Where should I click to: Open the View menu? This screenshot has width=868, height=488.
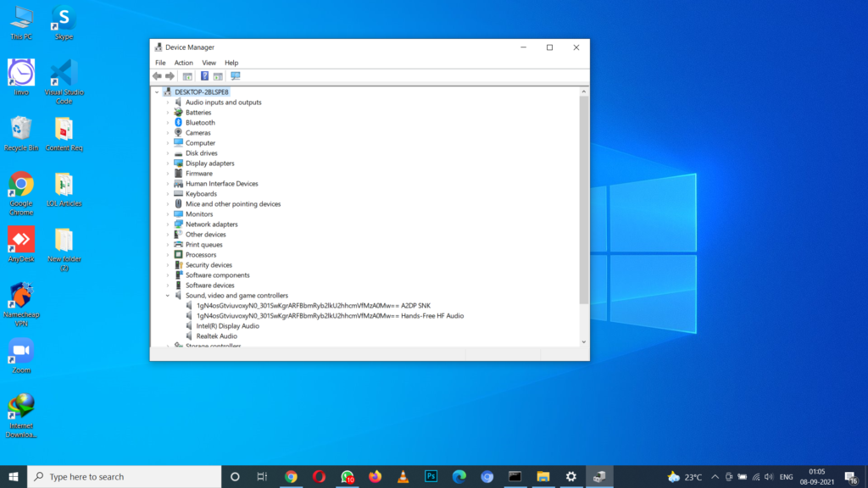point(209,62)
